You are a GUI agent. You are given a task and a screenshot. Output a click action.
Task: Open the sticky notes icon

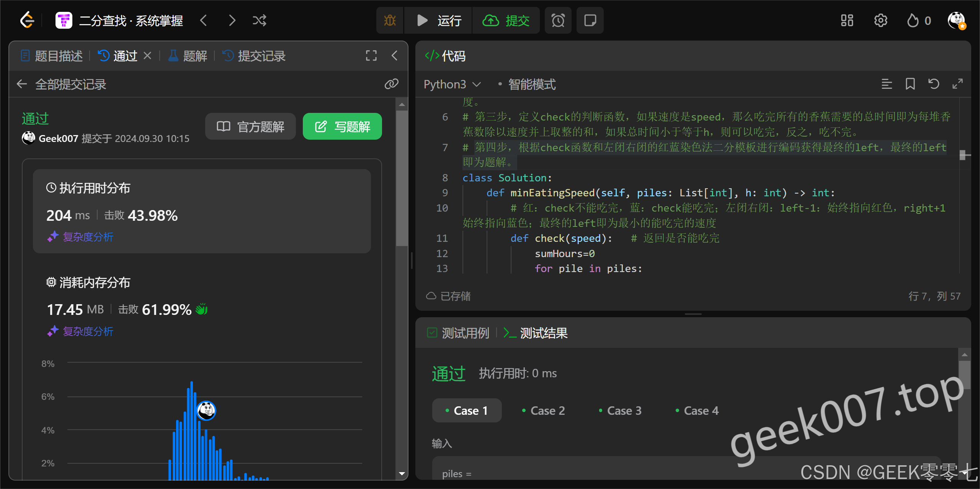[x=590, y=20]
